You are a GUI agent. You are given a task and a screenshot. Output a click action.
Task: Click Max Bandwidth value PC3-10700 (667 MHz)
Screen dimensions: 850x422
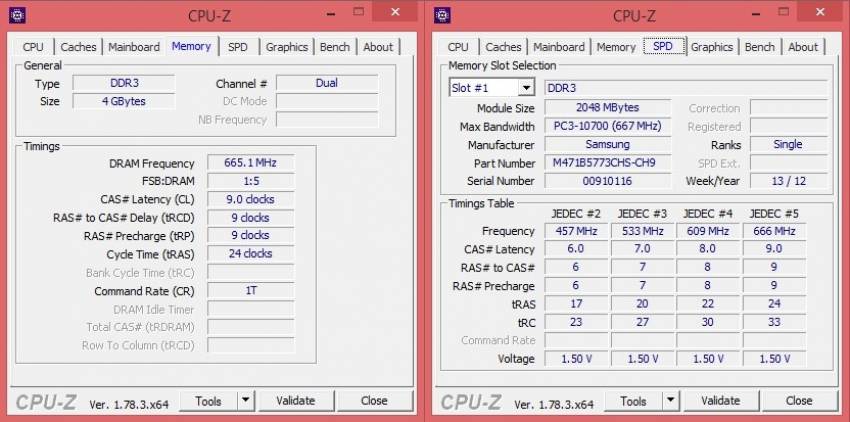607,126
